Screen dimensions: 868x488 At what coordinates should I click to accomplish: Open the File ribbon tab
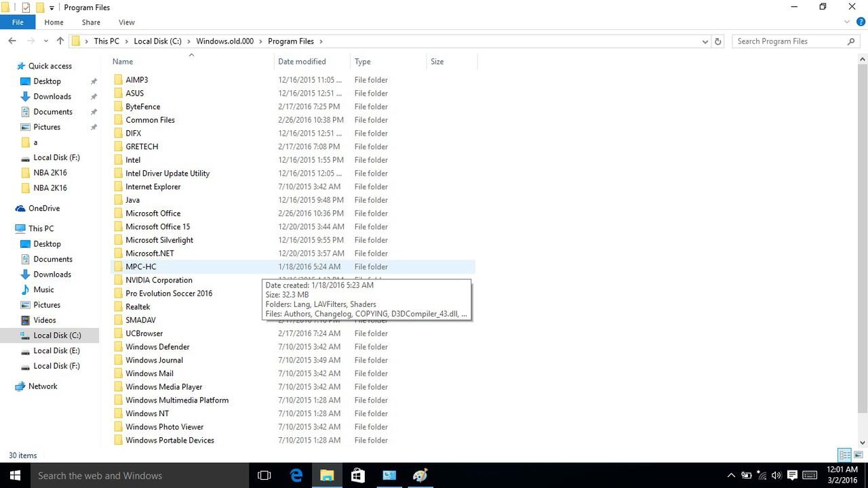[18, 22]
